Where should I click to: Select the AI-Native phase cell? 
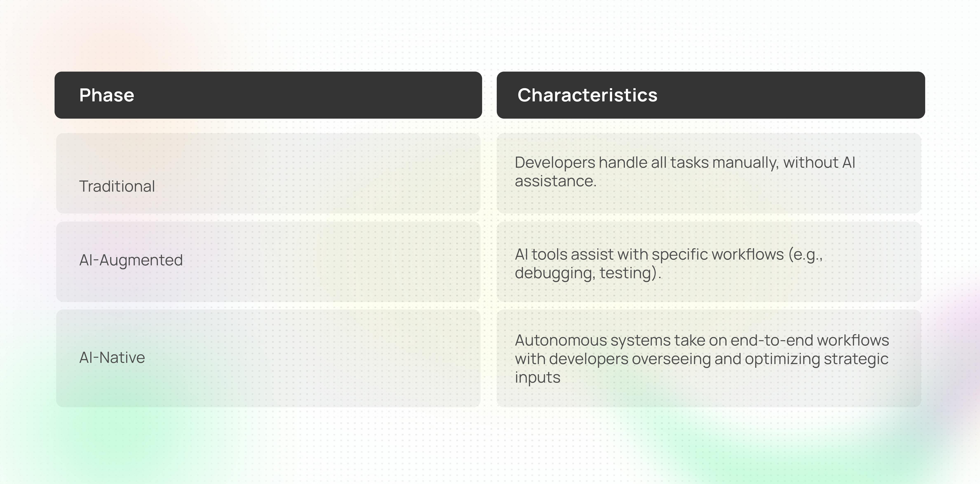click(x=112, y=357)
